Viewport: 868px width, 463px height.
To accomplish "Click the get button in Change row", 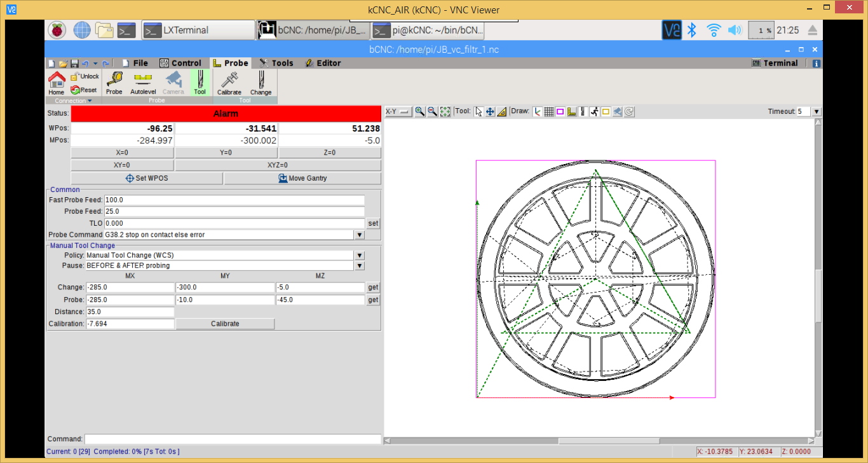I will pyautogui.click(x=374, y=287).
